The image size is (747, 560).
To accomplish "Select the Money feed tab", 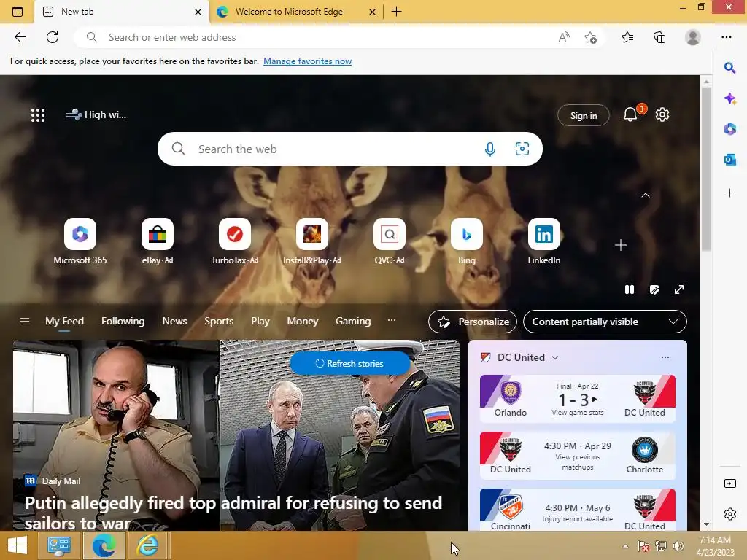I will (x=303, y=322).
